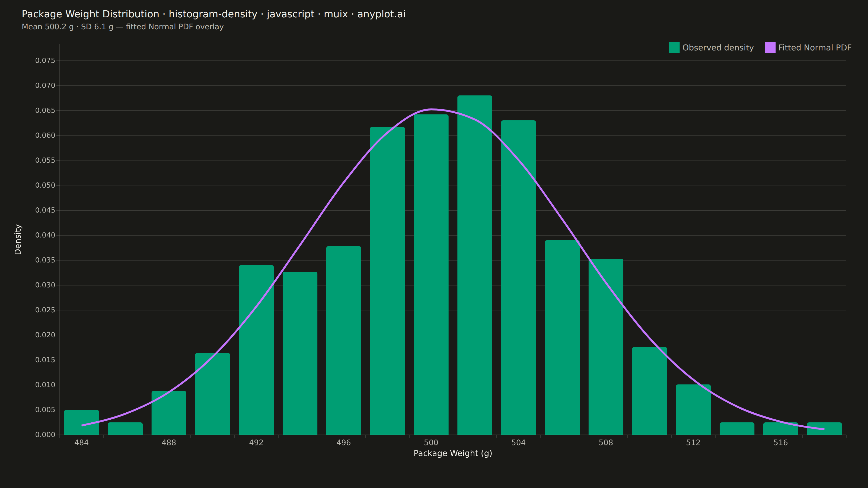Click the Observed density legend label

pyautogui.click(x=718, y=48)
